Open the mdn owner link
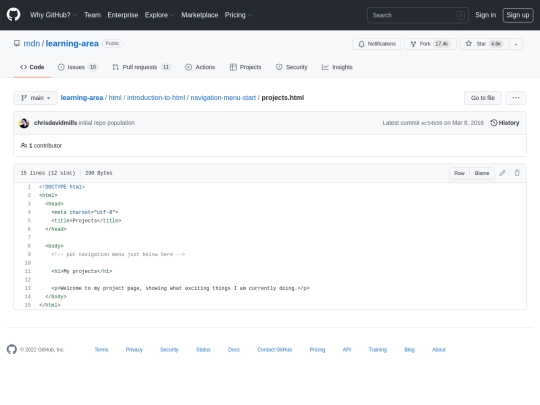Screen dimensions: 540x405 click(32, 43)
